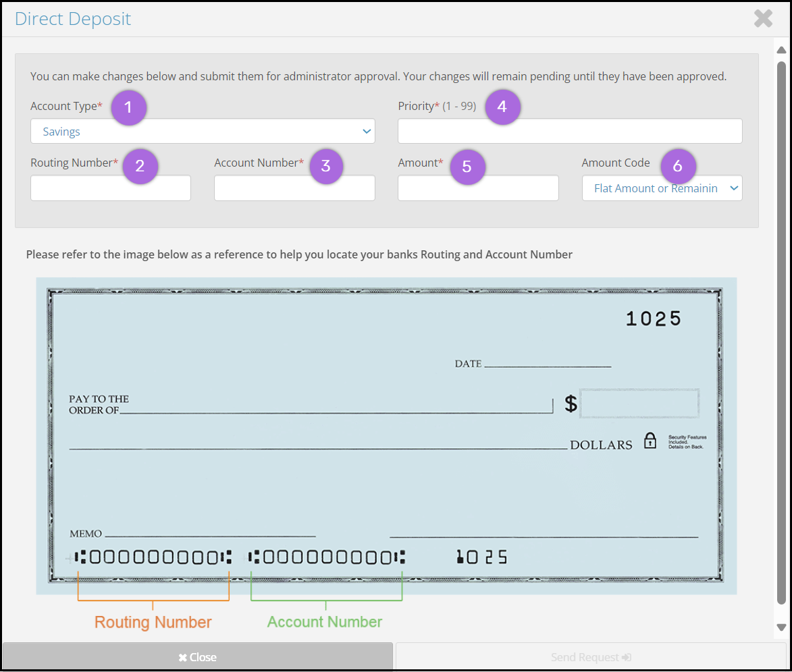The image size is (792, 672).
Task: Click the Close button
Action: 198,656
